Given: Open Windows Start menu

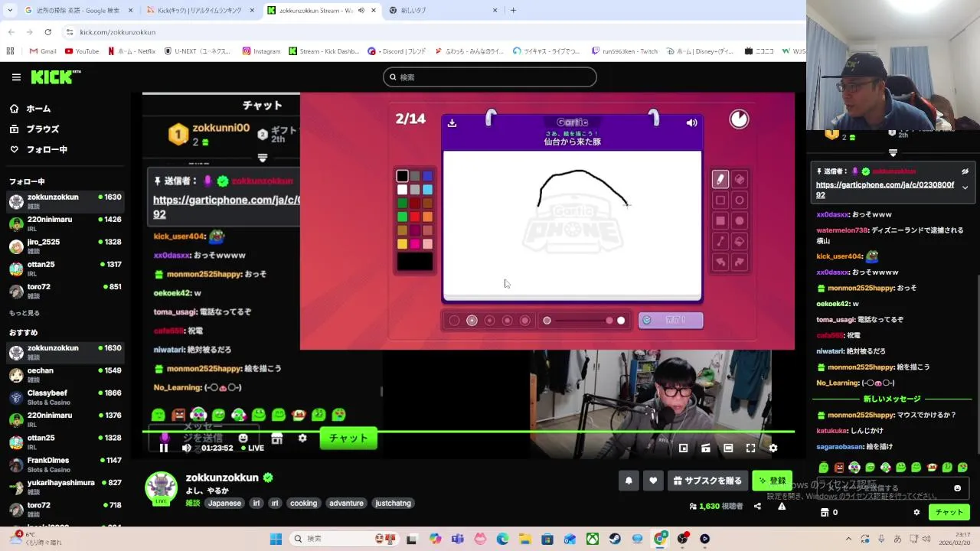Looking at the screenshot, I should [276, 539].
